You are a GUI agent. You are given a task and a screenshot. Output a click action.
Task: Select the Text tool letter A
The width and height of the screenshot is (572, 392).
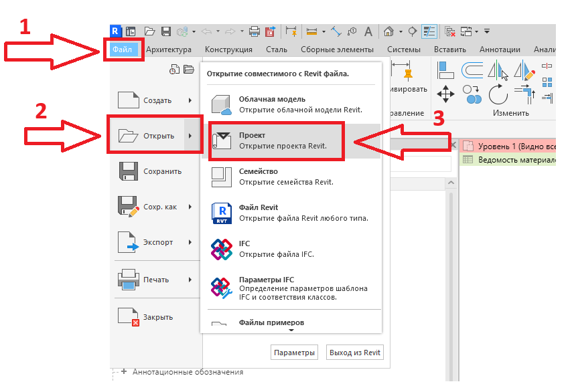(368, 31)
